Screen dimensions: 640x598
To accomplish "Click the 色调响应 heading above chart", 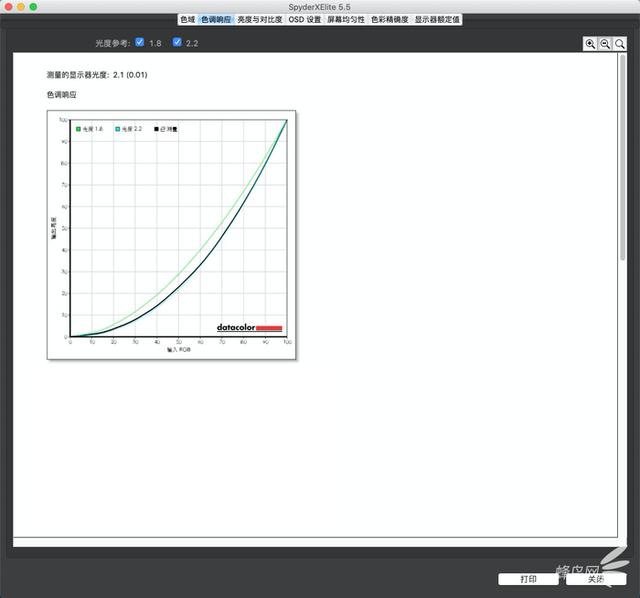I will [62, 95].
